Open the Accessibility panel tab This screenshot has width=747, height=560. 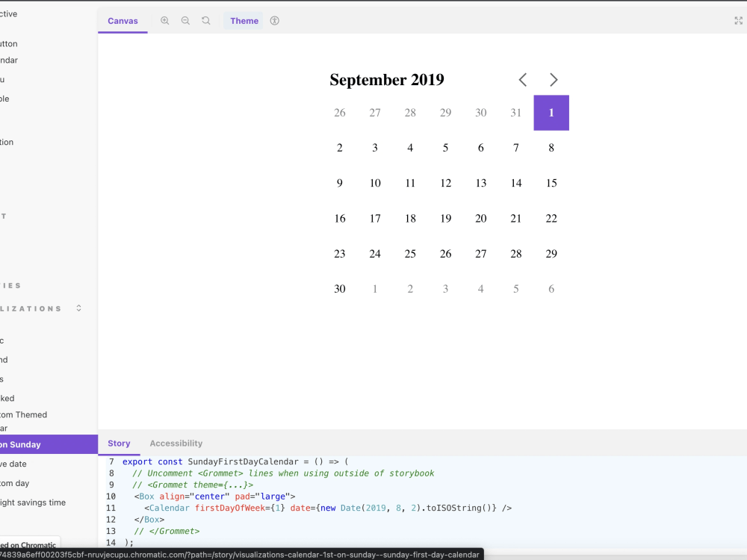(176, 444)
